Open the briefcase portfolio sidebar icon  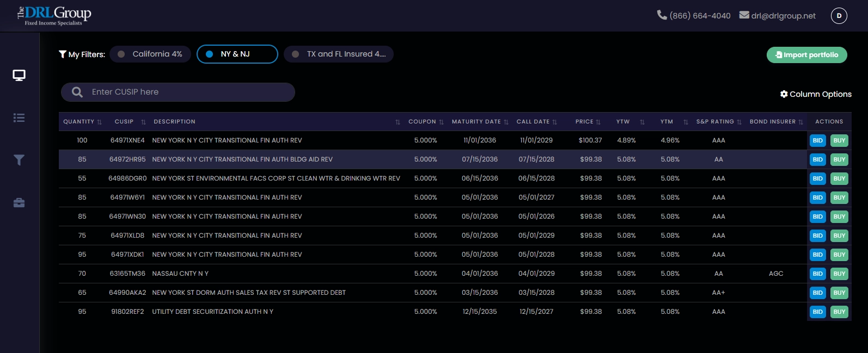point(19,203)
